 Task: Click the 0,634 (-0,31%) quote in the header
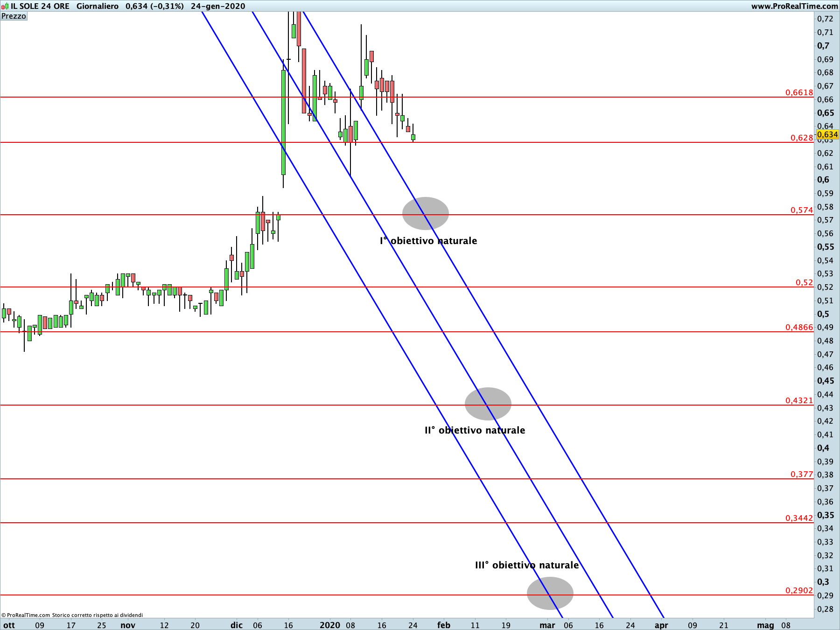(x=154, y=6)
